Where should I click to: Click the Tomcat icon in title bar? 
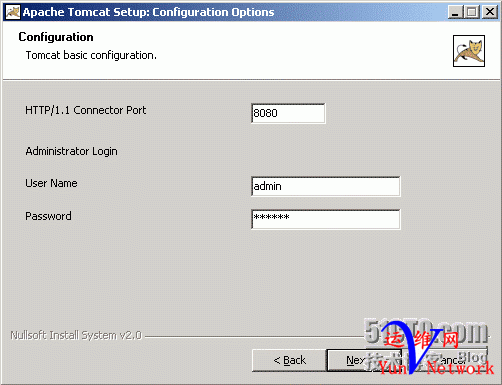(x=13, y=12)
